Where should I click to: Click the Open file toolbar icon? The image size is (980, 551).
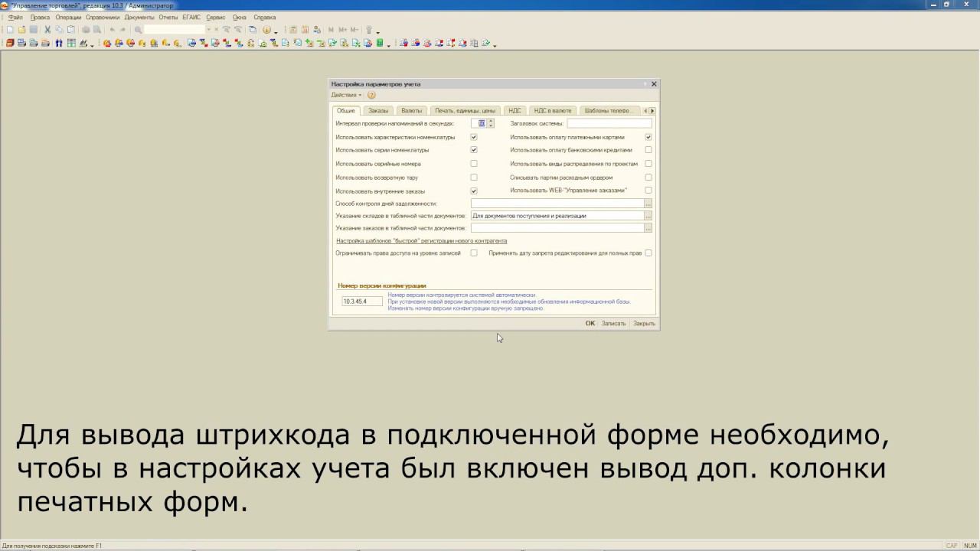coord(21,29)
